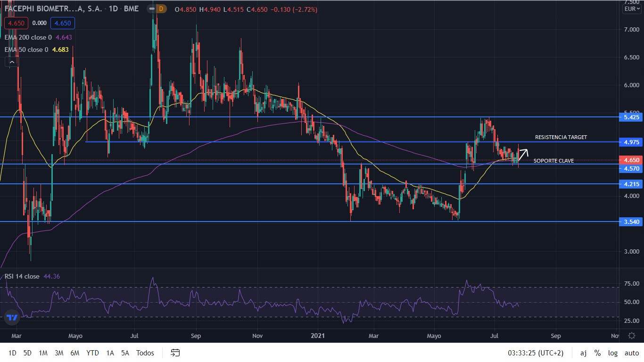Click the red 4.650 sell price button
Viewport: 644px width, 362px height.
coord(17,23)
